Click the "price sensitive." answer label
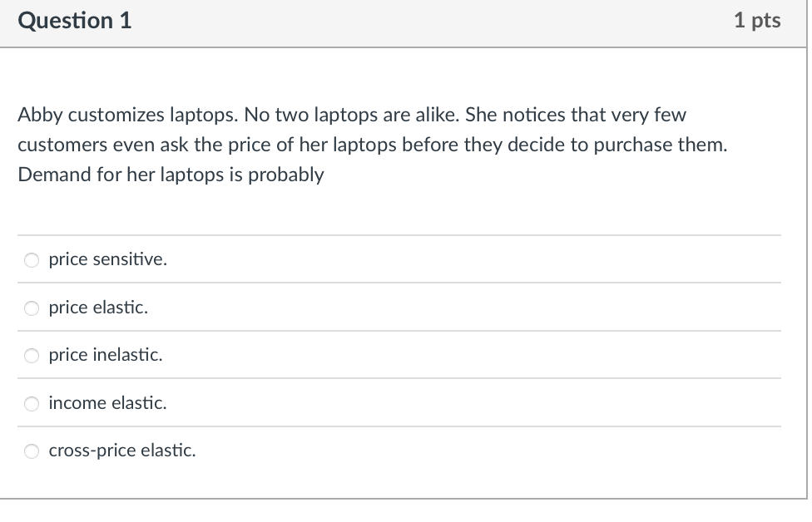The height and width of the screenshot is (522, 812). tap(107, 259)
